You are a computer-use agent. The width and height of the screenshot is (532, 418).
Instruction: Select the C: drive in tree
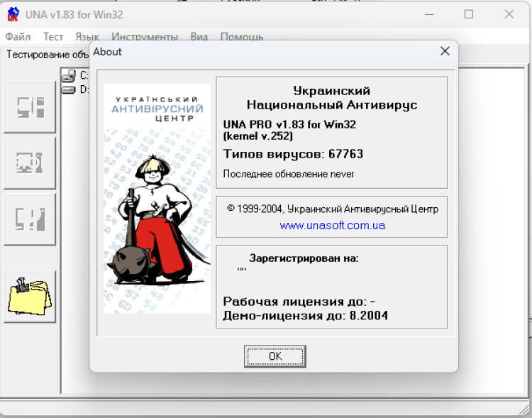pyautogui.click(x=75, y=75)
